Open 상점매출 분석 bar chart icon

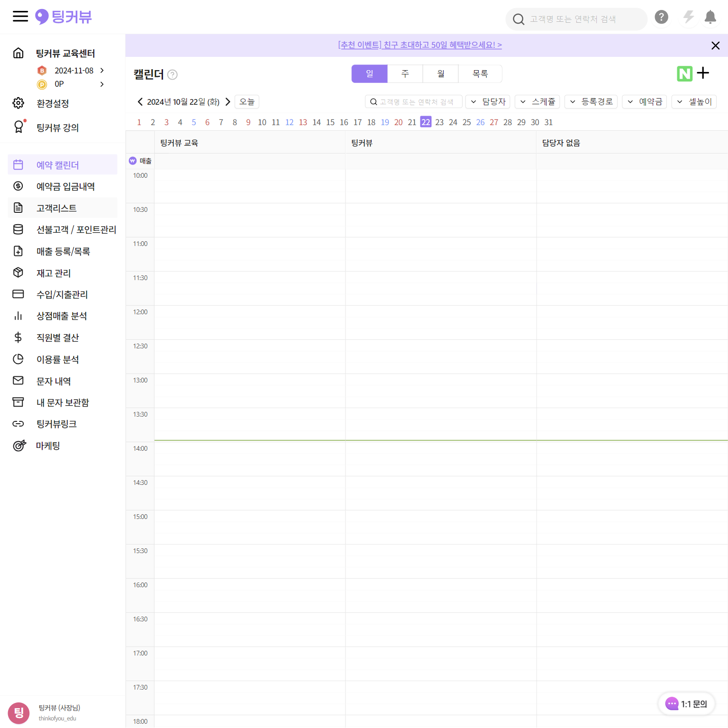[x=18, y=316]
